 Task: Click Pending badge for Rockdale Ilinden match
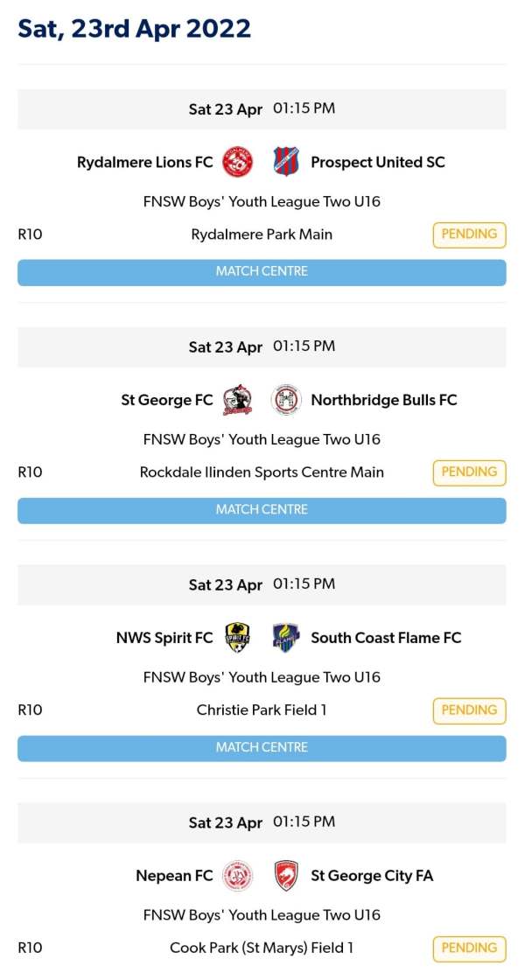pos(469,472)
